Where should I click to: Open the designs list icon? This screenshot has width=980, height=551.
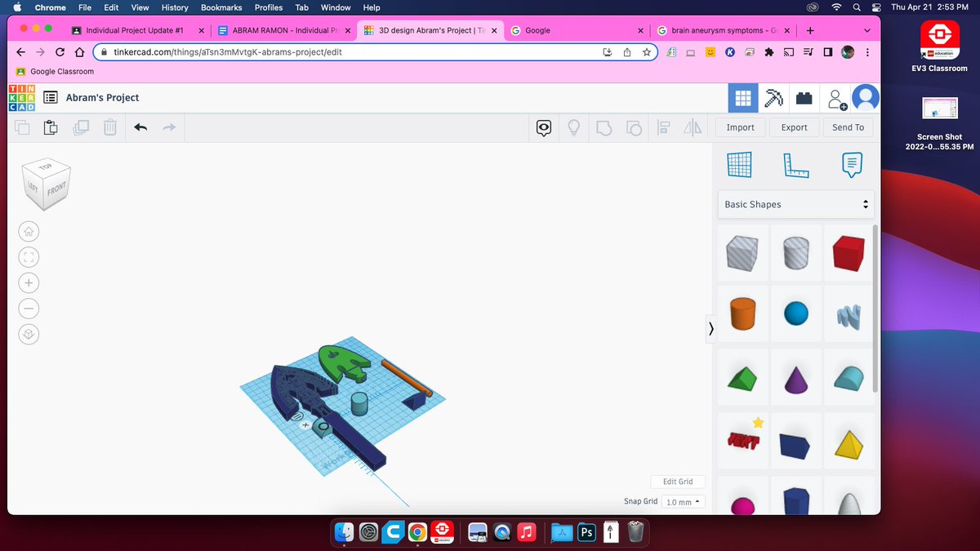pos(50,97)
